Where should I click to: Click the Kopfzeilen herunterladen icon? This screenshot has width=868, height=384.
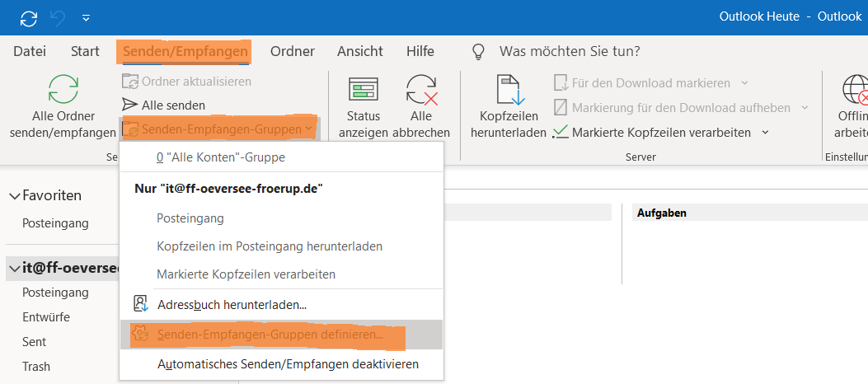507,89
